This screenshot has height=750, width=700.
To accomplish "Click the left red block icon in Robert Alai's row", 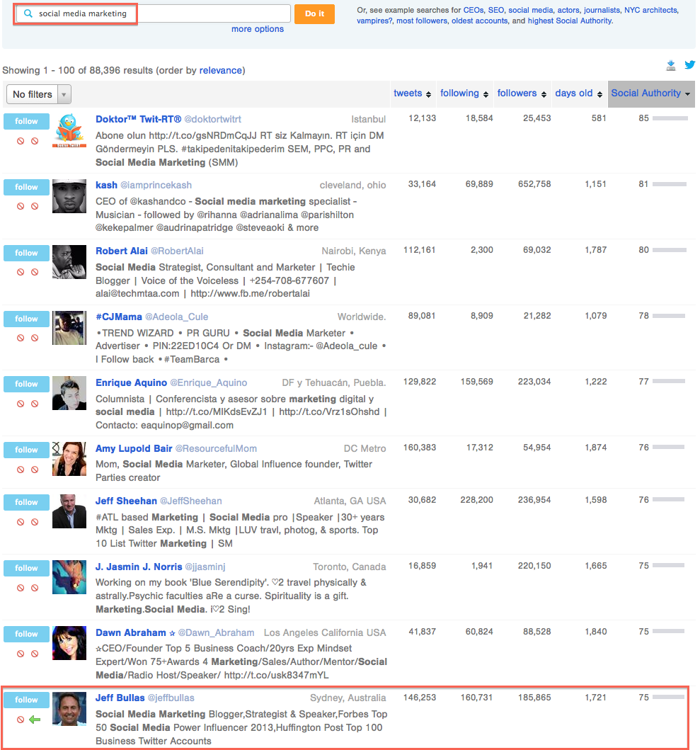I will 21,272.
